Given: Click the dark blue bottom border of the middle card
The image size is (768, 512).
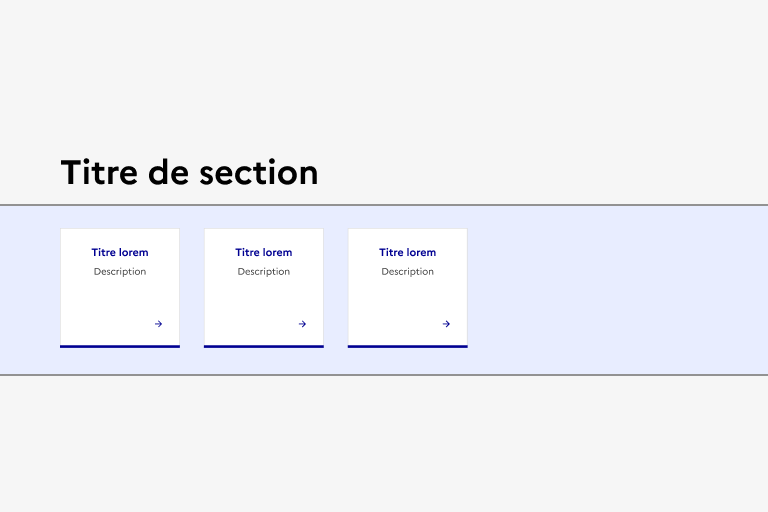Looking at the screenshot, I should 264,346.
